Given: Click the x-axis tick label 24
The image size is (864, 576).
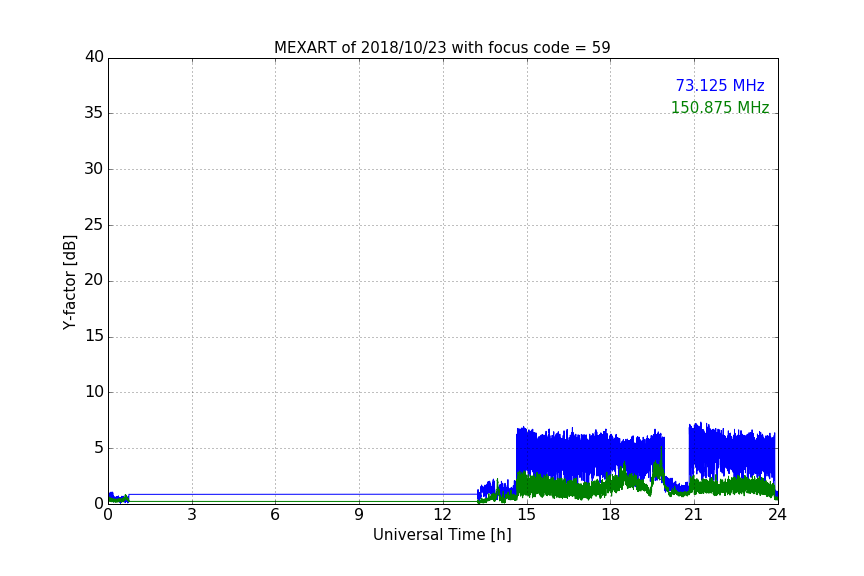Looking at the screenshot, I should [x=777, y=515].
